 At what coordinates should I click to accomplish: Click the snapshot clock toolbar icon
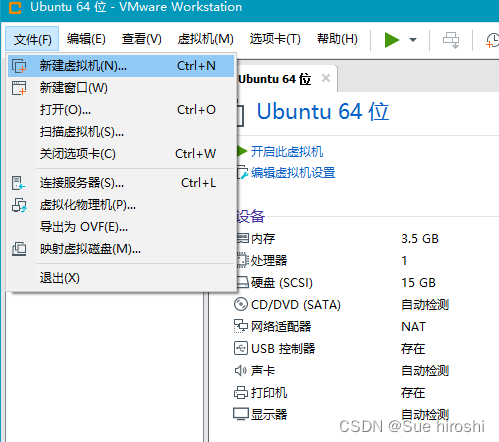coord(493,40)
